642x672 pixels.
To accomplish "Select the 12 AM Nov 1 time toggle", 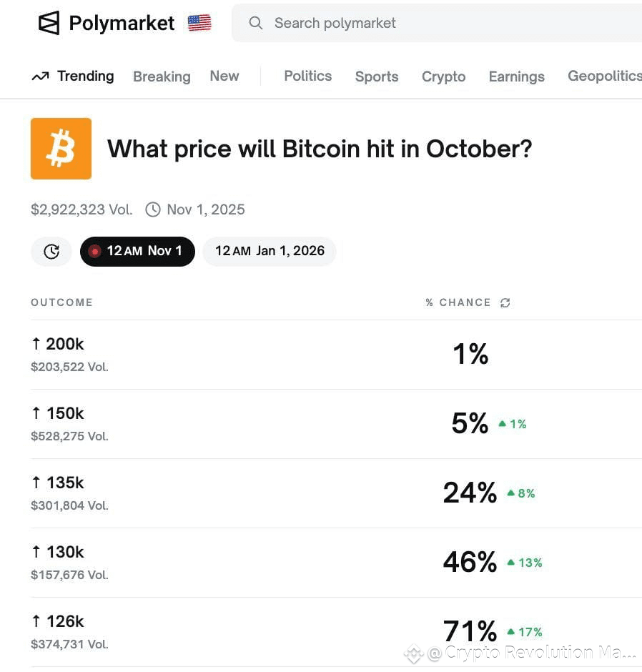I will coord(137,251).
